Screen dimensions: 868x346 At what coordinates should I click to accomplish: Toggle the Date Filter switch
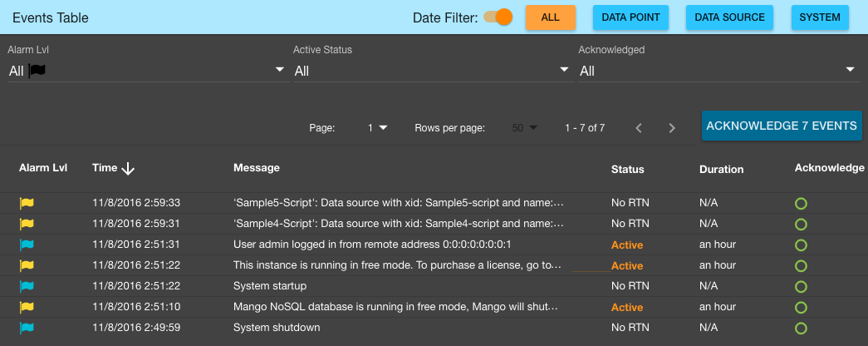pos(498,17)
